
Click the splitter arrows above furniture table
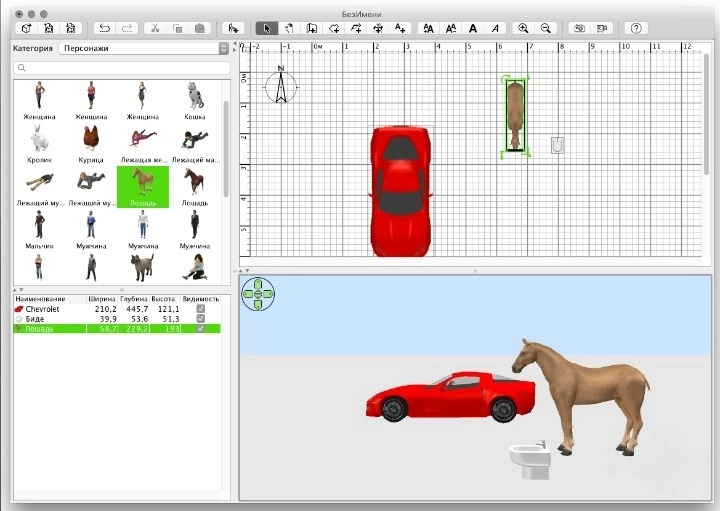[x=20, y=289]
